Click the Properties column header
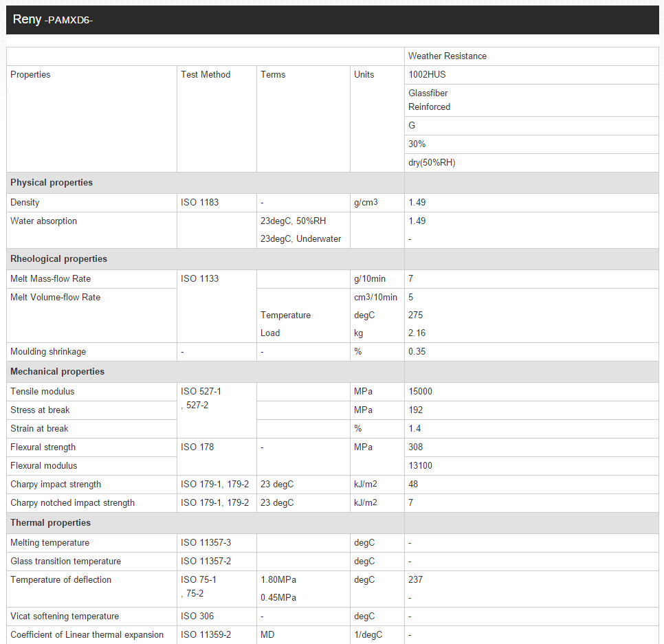This screenshot has height=644, width=664. tap(91, 119)
